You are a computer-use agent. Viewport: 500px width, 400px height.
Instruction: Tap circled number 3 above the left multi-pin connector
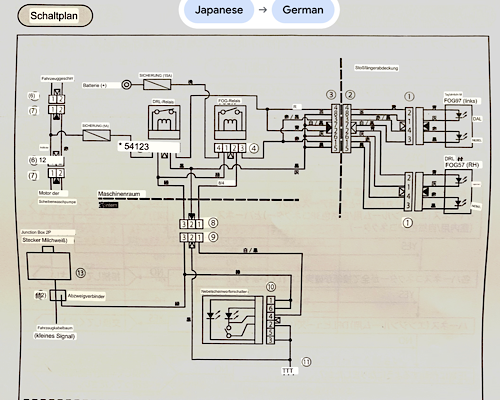pos(331,95)
